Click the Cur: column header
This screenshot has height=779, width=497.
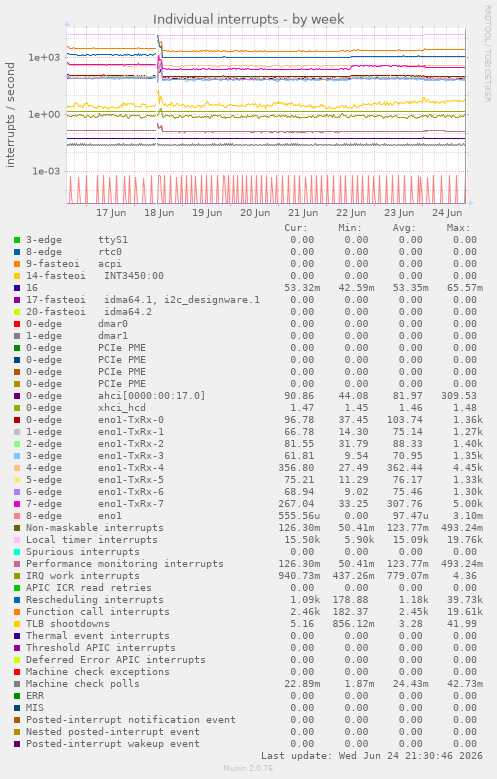(x=296, y=228)
